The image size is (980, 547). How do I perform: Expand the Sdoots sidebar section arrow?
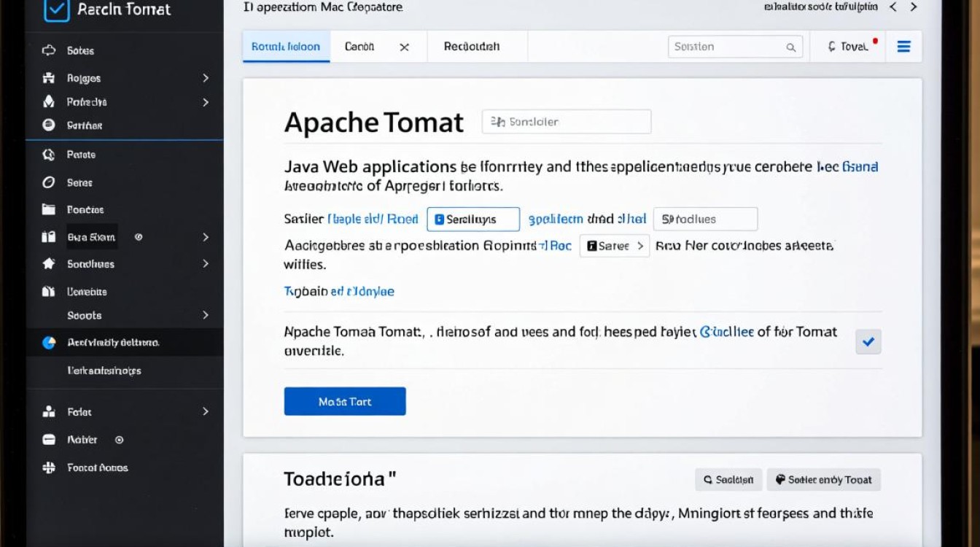206,315
